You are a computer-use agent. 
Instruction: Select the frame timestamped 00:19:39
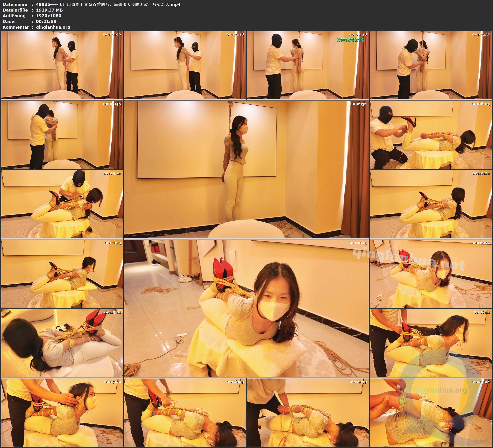pyautogui.click(x=308, y=412)
